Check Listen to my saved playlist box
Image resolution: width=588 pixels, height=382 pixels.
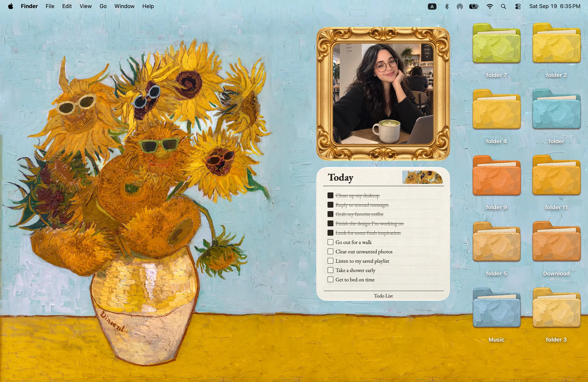coord(330,261)
